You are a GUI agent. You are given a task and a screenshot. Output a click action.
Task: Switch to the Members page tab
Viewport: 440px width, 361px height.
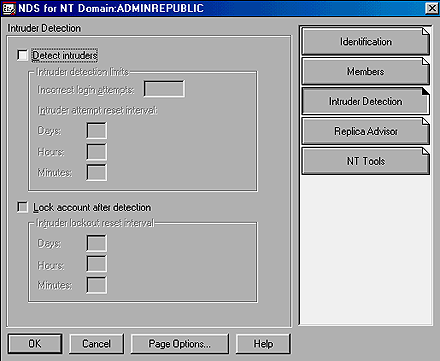point(366,71)
